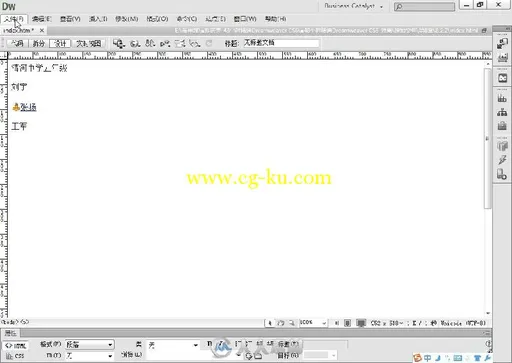Open the 文件(F) menu

pyautogui.click(x=14, y=19)
